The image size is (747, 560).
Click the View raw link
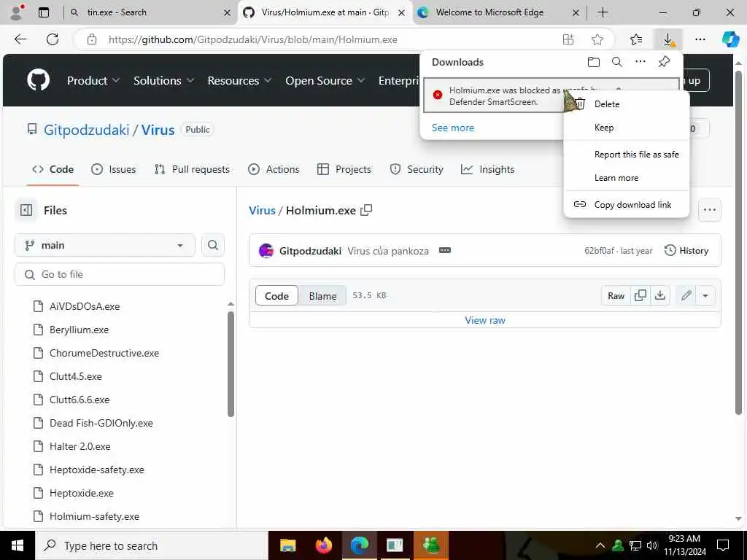click(x=485, y=321)
